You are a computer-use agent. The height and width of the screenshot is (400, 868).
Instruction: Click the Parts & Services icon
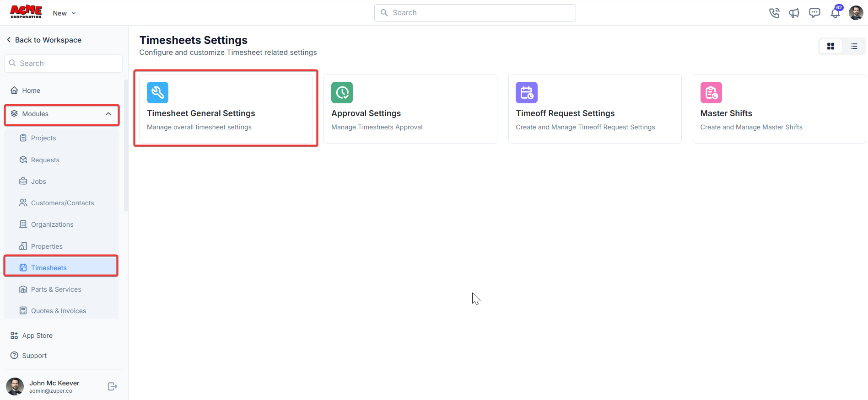[x=23, y=289]
